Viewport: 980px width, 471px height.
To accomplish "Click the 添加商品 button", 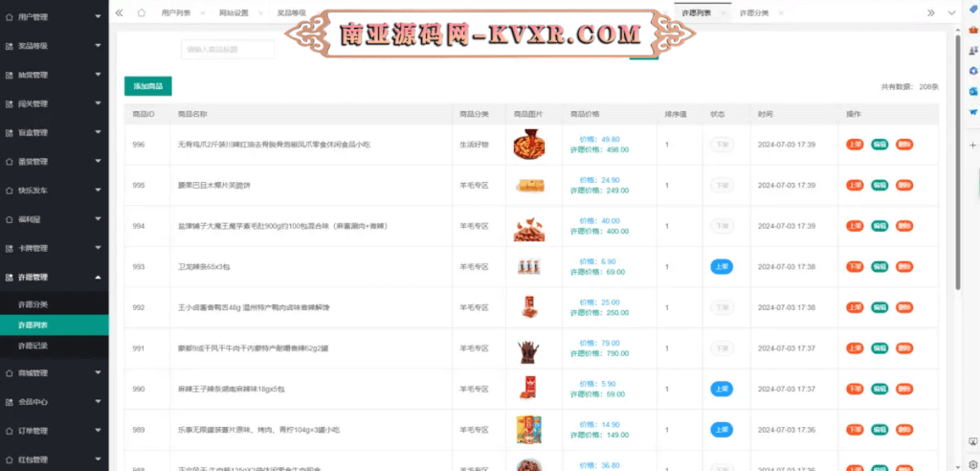I will [147, 86].
